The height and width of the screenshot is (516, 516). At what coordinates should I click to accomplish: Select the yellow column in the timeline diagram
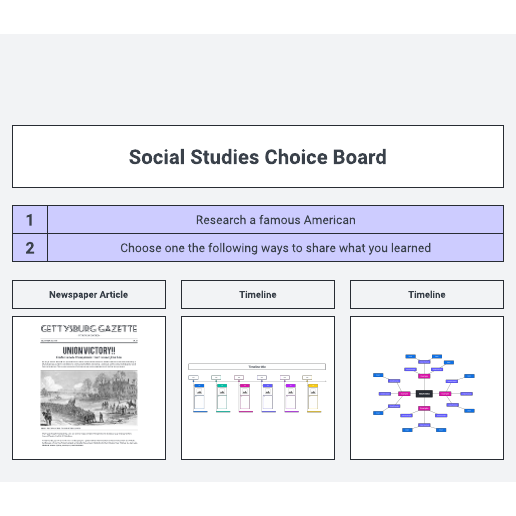[313, 398]
